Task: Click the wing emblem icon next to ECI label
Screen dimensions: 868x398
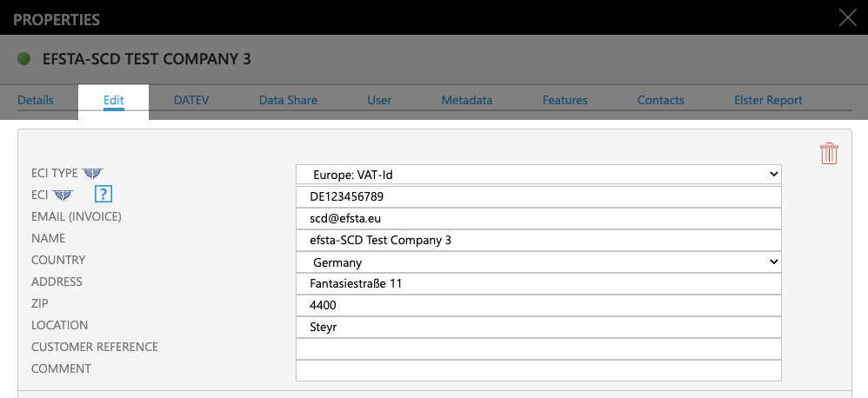Action: coord(63,196)
